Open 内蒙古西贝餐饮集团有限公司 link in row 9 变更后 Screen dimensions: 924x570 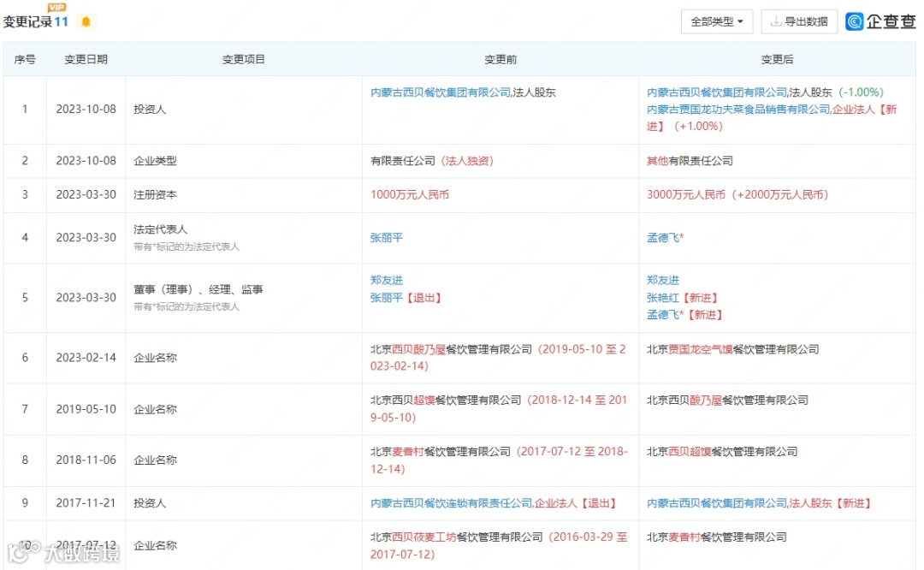[x=717, y=503]
